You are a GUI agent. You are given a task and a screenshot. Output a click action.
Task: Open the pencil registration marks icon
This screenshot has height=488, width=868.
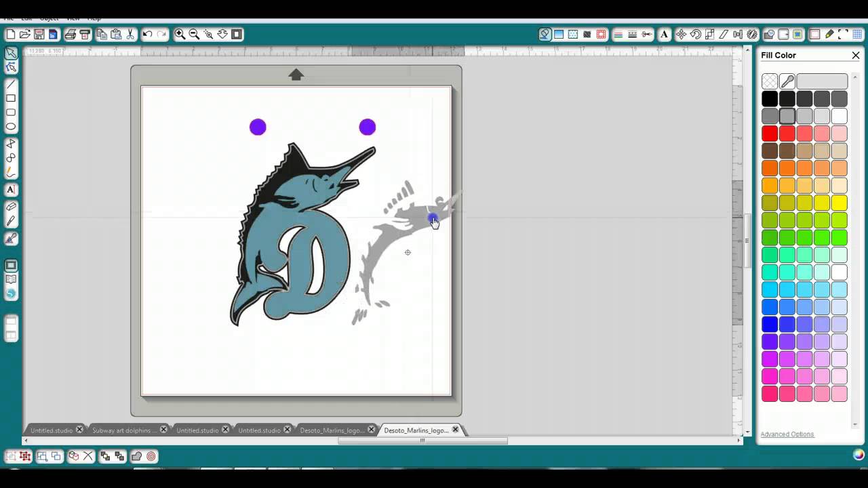point(829,34)
